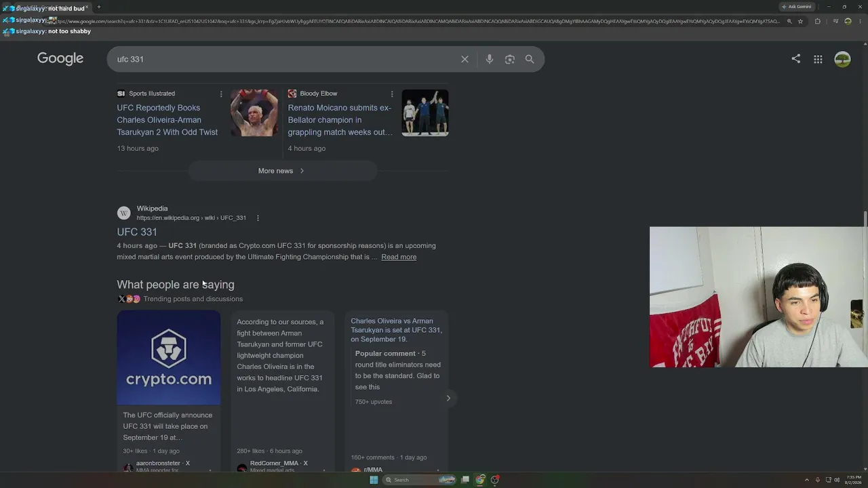868x488 pixels.
Task: Open the crypto.com post image
Action: click(169, 358)
